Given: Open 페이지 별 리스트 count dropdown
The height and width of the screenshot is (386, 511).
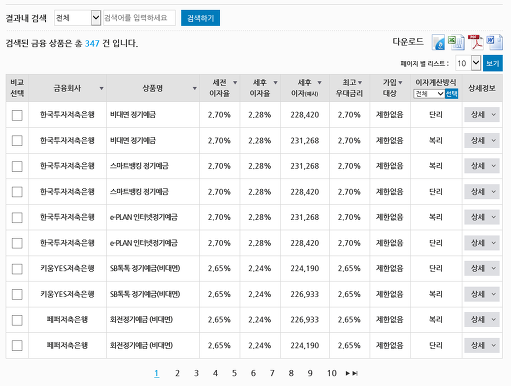Looking at the screenshot, I should 468,63.
